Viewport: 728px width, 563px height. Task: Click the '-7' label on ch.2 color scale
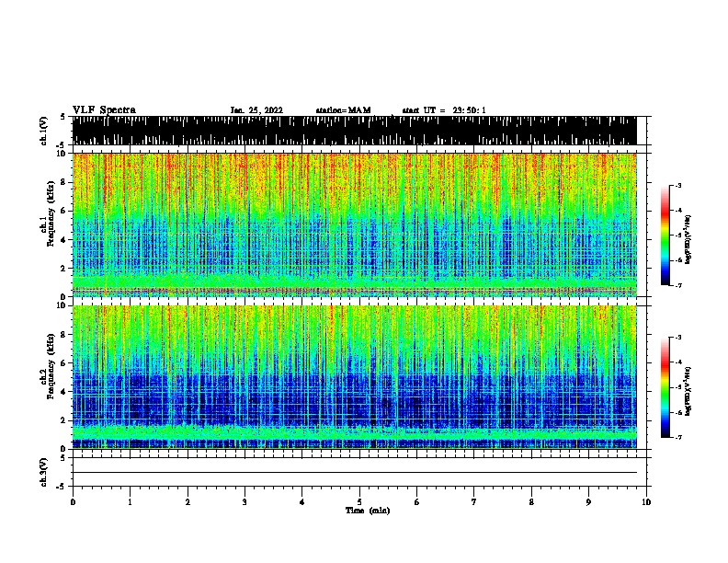click(x=678, y=438)
